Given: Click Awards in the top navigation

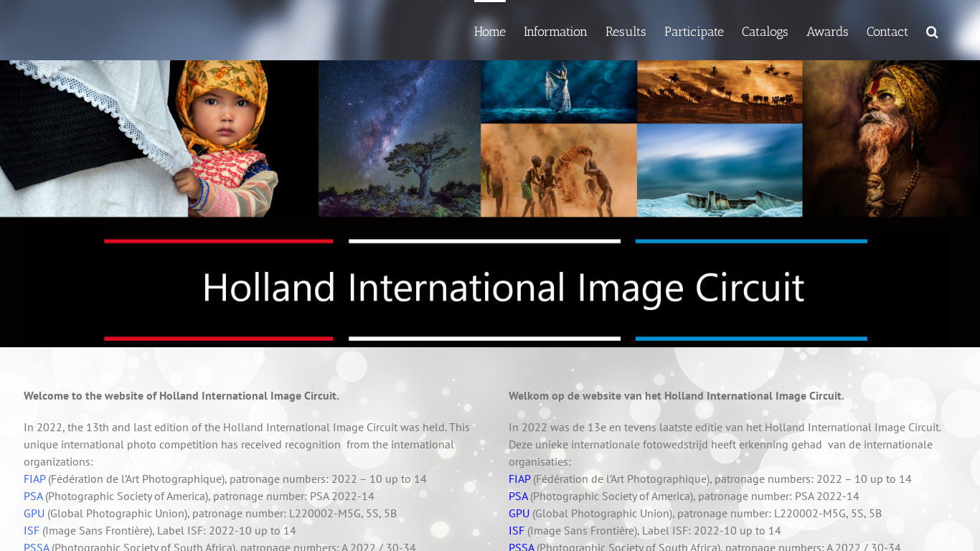Looking at the screenshot, I should [827, 32].
